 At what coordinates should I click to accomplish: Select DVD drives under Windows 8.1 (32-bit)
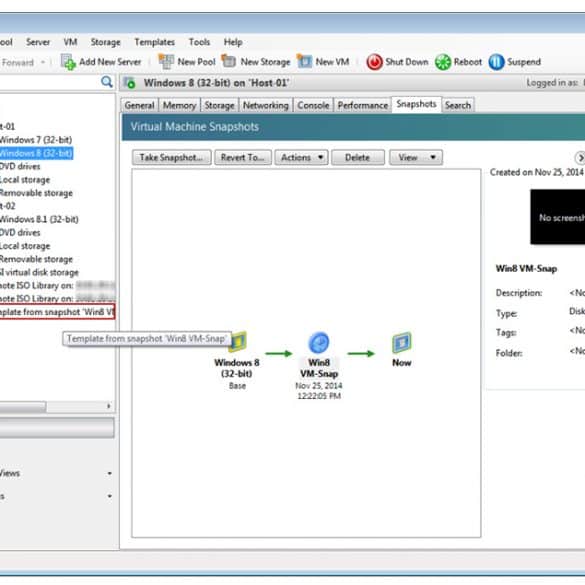(20, 232)
